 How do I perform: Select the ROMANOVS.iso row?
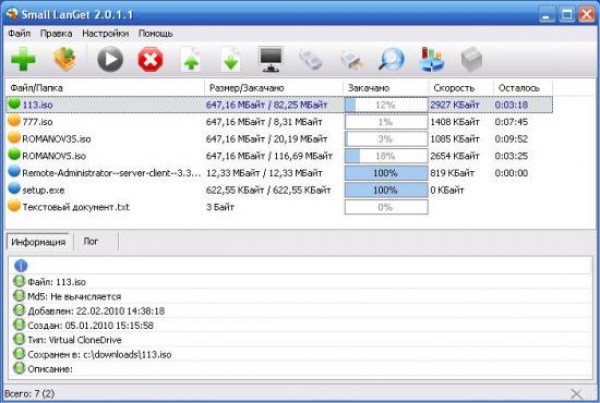(x=279, y=156)
